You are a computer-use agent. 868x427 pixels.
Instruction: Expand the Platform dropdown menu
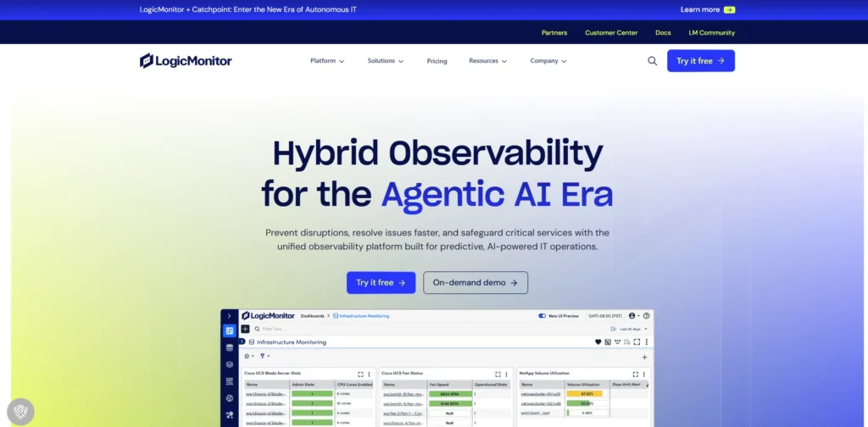pyautogui.click(x=327, y=61)
